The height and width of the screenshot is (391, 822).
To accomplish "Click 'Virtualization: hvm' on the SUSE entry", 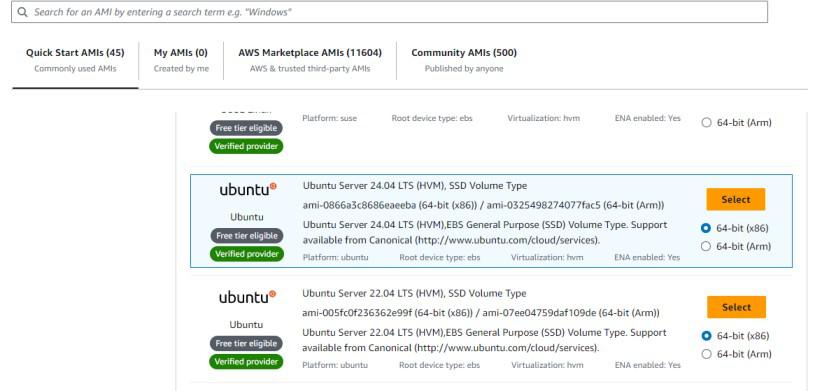I will click(544, 118).
